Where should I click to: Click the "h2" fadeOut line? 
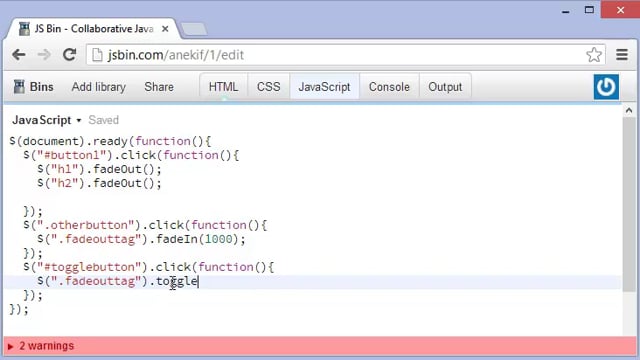click(x=99, y=183)
